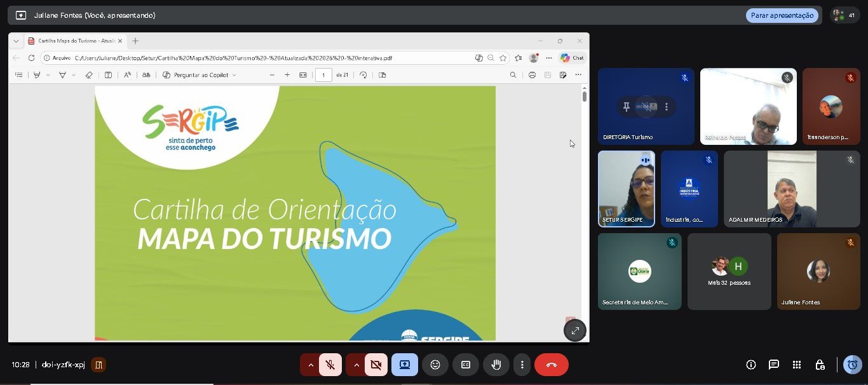Open the activities grid icon
Screen dimensions: 868x385
[797, 365]
